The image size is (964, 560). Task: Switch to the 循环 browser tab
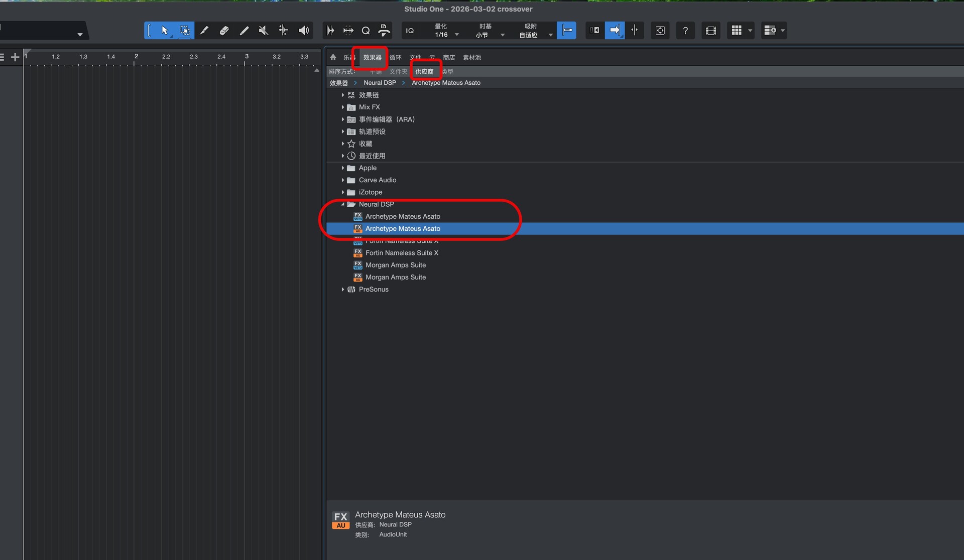[396, 57]
